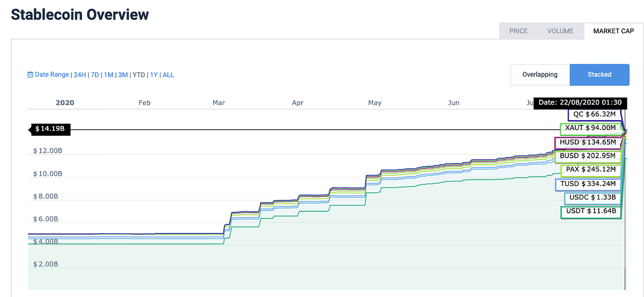Click the Jun axis label
644x297 pixels.
tap(454, 102)
